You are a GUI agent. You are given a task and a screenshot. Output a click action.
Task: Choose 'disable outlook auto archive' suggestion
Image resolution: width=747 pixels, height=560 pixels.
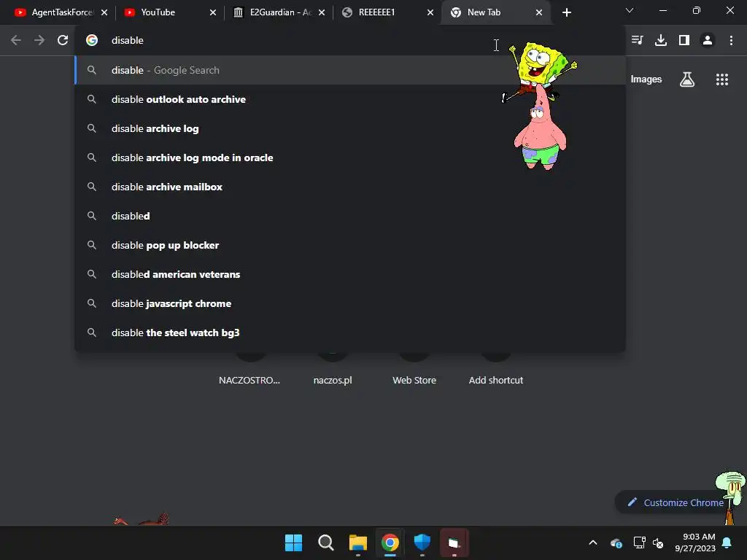click(x=350, y=99)
